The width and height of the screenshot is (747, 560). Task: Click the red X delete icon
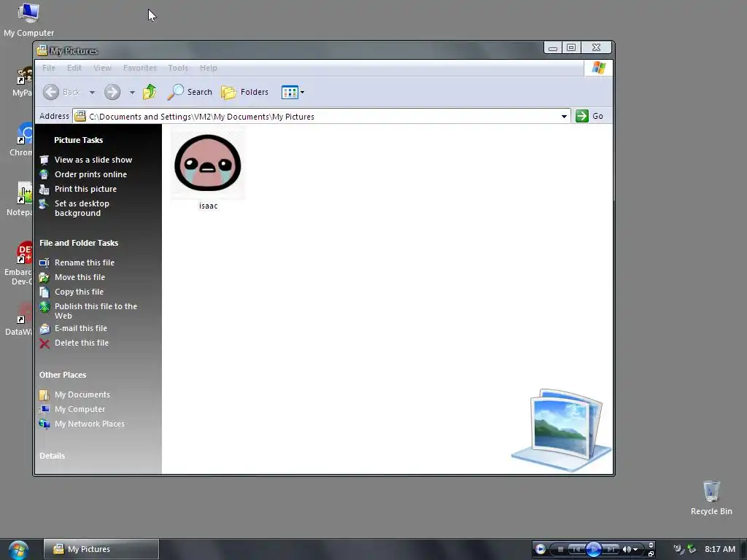tap(44, 343)
